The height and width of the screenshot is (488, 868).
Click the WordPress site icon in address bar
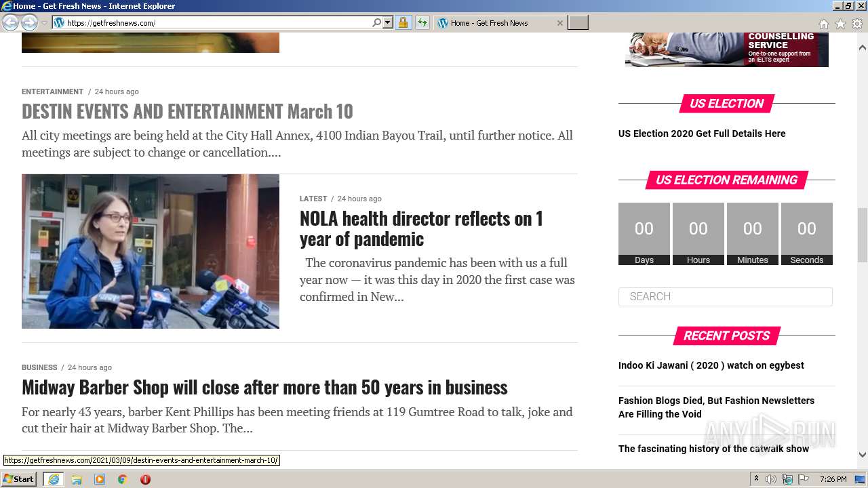59,22
